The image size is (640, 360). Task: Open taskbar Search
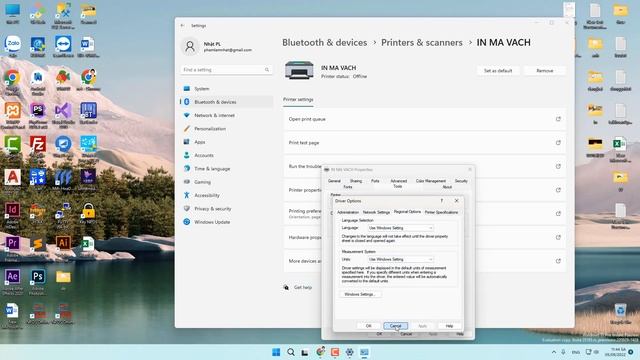(x=291, y=352)
